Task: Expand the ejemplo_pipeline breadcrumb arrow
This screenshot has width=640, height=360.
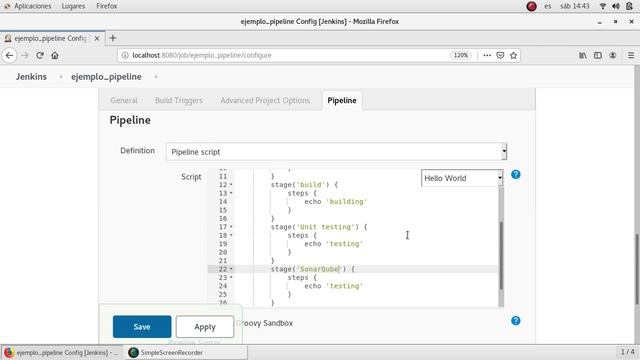Action: click(156, 77)
